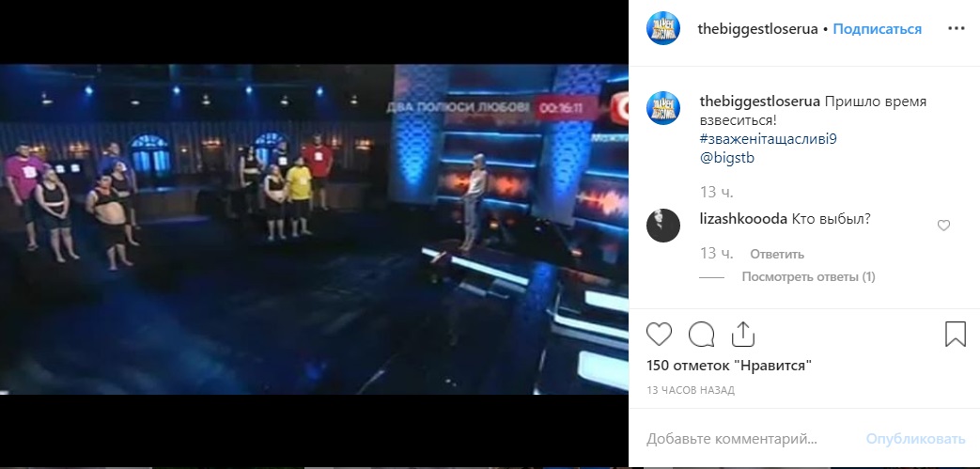The width and height of the screenshot is (980, 469).
Task: Play the weigh-in video frame
Action: click(x=314, y=229)
